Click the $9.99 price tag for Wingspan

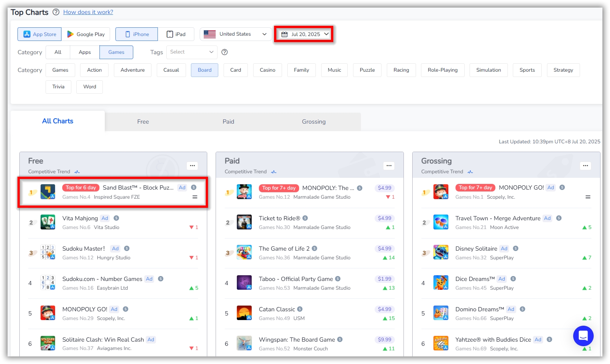(x=385, y=340)
